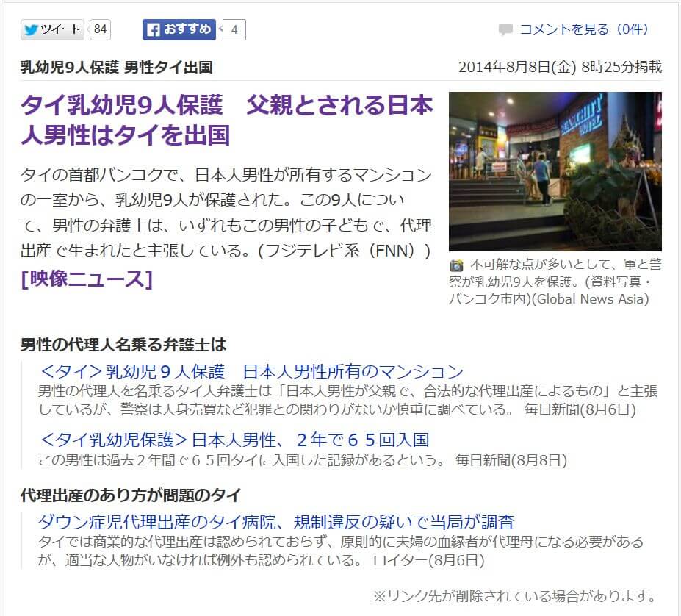The height and width of the screenshot is (616, 681).
Task: Click topic title 乳幼児9人保護 男性タイ出国
Action: [x=117, y=68]
